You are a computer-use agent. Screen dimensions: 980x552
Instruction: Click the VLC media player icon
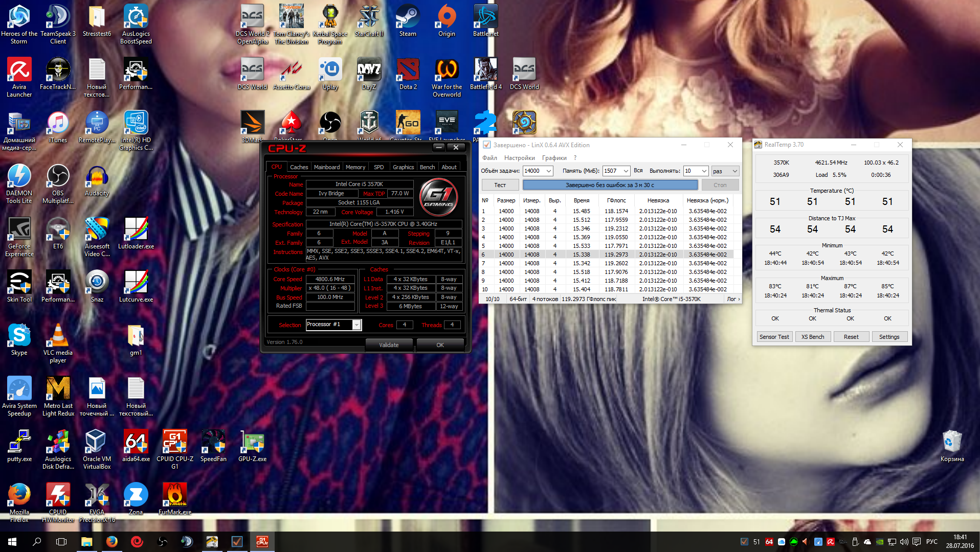58,343
